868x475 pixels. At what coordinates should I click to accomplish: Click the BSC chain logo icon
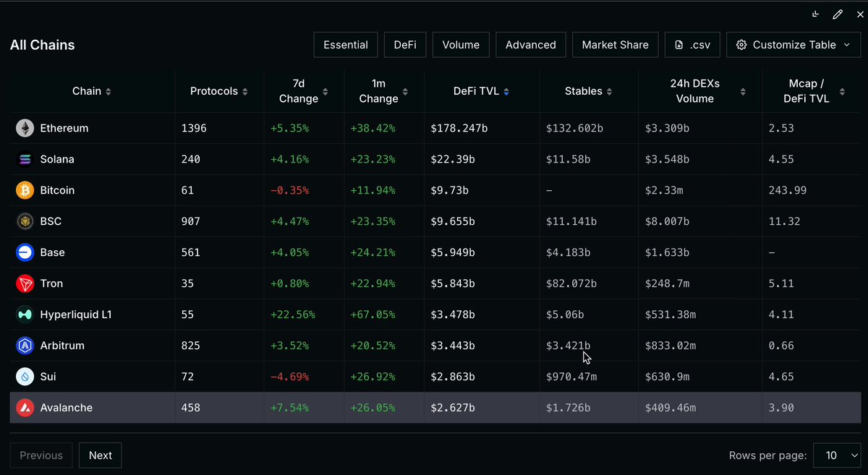pos(25,221)
